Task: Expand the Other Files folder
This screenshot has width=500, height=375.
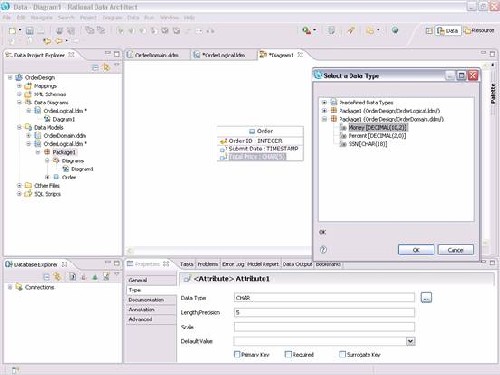Action: click(x=19, y=185)
